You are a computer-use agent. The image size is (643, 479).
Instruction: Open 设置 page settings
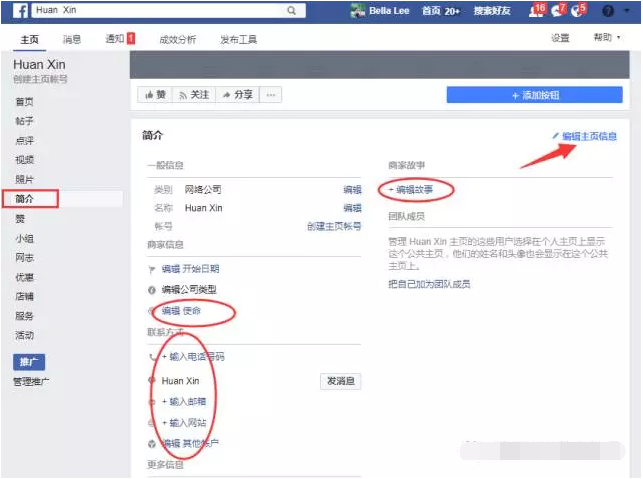pyautogui.click(x=560, y=38)
